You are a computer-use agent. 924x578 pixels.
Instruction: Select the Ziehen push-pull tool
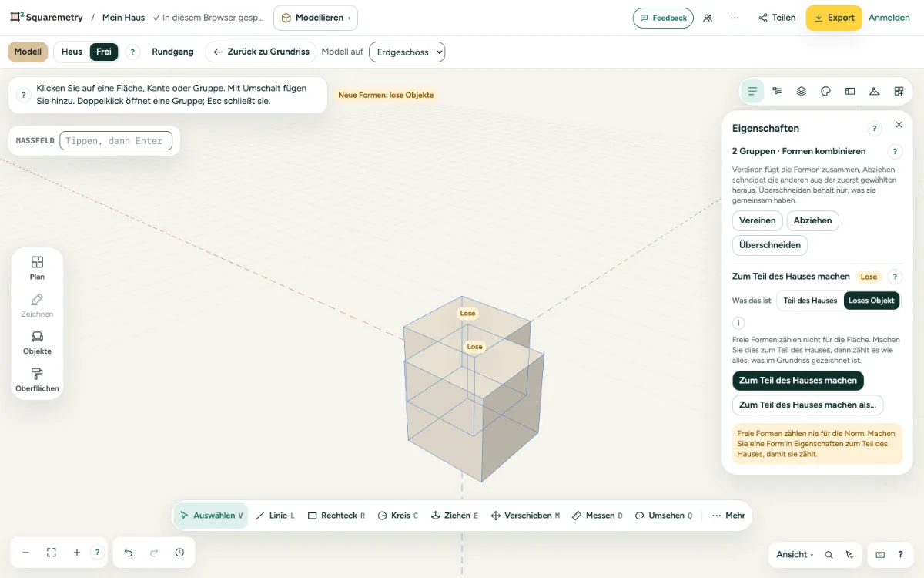(x=454, y=516)
